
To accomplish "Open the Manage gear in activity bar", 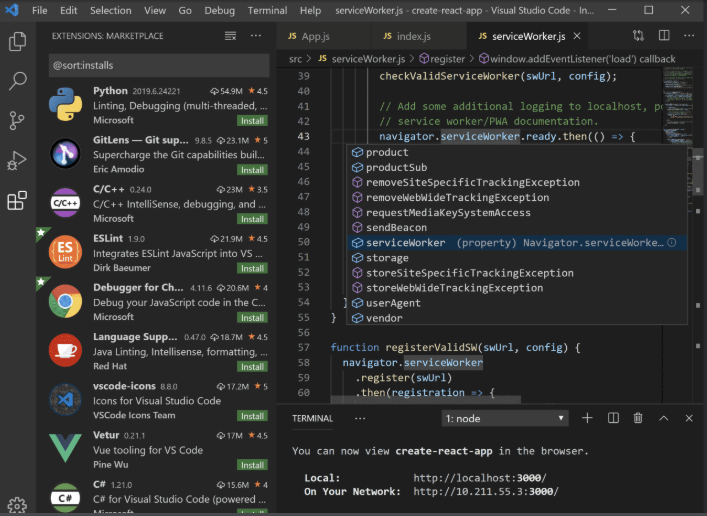I will point(17,505).
